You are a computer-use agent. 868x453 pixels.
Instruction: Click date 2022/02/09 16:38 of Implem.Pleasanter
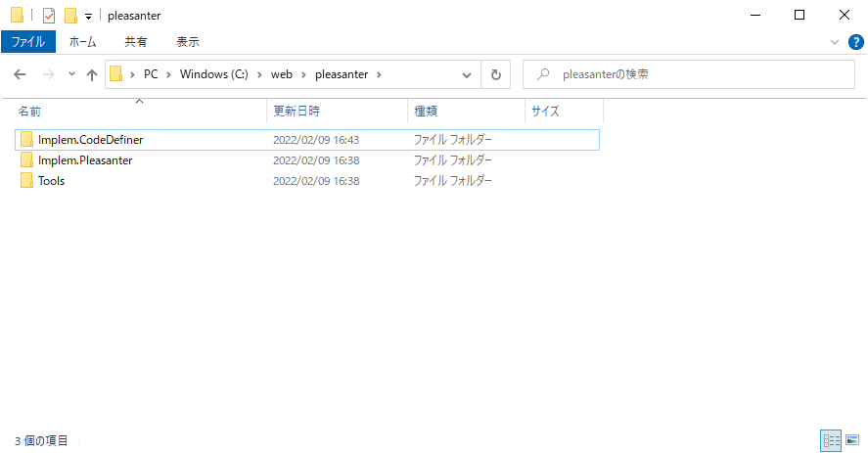(316, 160)
